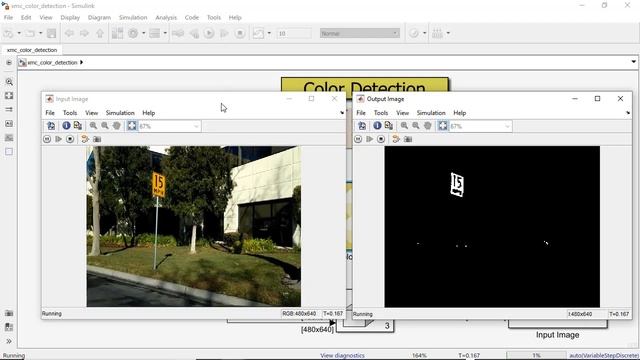
Task: Open the model path dropdown arrow at right
Action: point(633,62)
